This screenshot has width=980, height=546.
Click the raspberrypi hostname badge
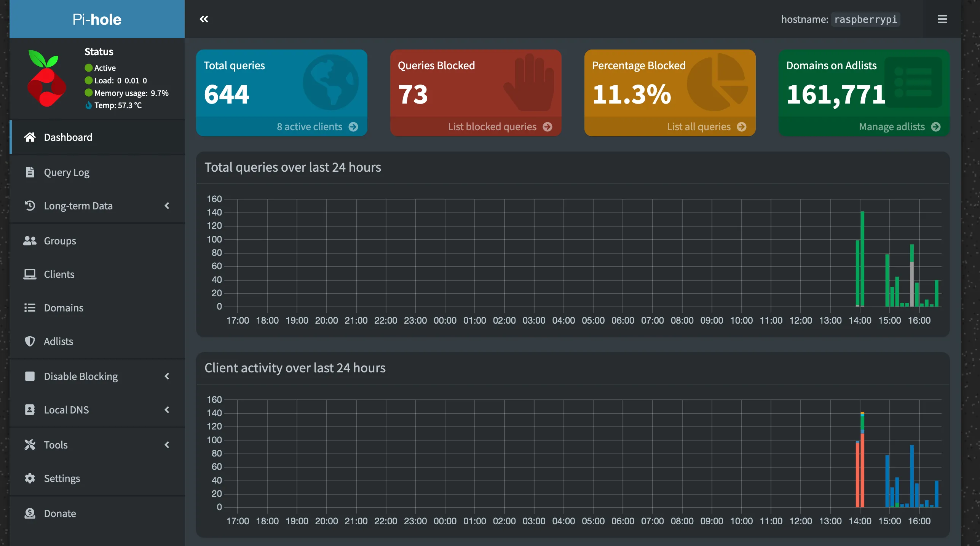coord(865,19)
